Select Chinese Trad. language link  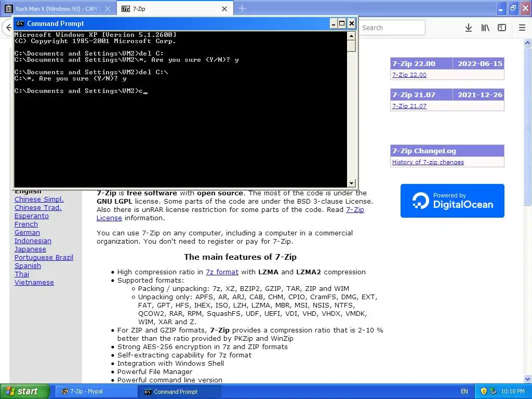coord(38,208)
